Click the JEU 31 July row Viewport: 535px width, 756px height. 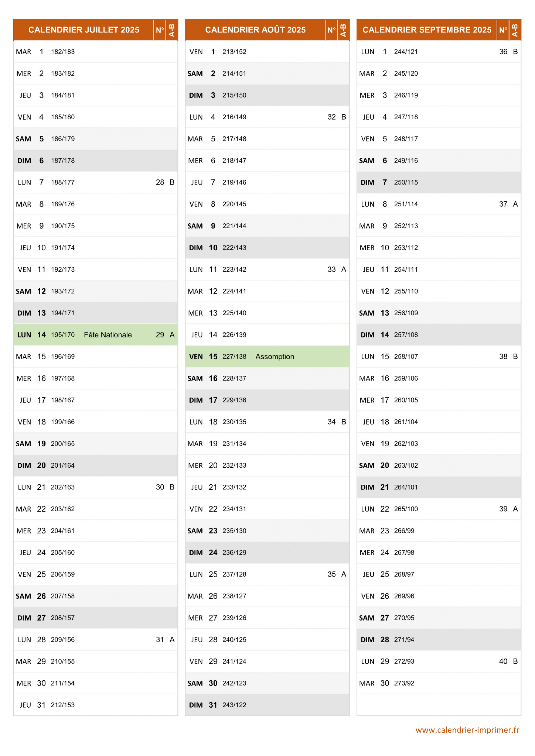pos(96,705)
